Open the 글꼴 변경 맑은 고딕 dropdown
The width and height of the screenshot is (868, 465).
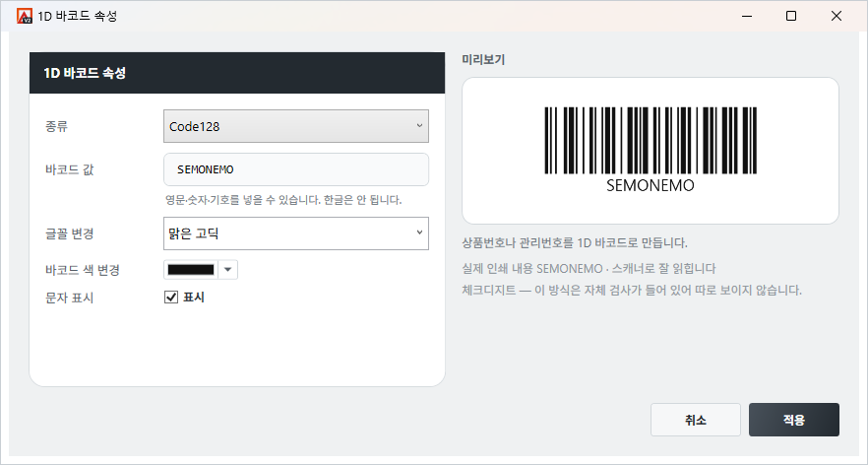tap(295, 233)
